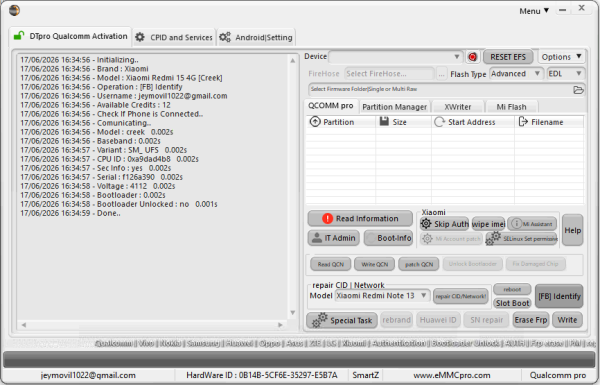
Task: Click the user icon on IT Admin
Action: coord(317,238)
